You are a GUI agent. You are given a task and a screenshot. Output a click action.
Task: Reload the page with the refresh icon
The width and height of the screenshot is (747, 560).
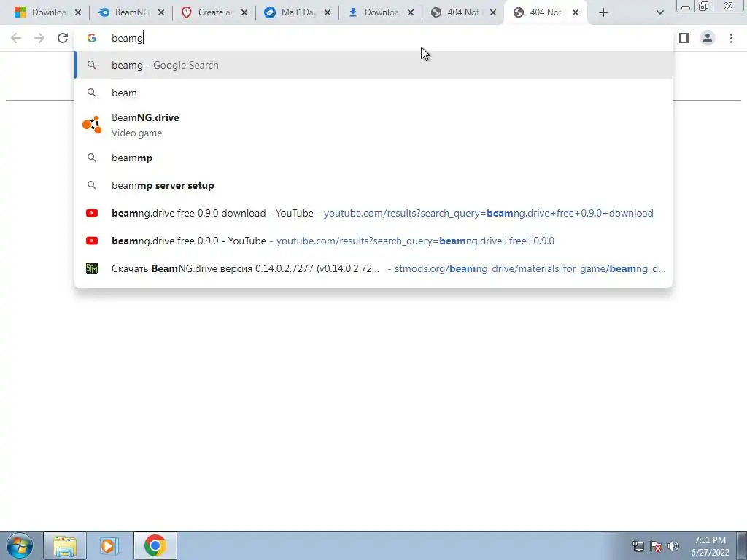[x=63, y=38]
